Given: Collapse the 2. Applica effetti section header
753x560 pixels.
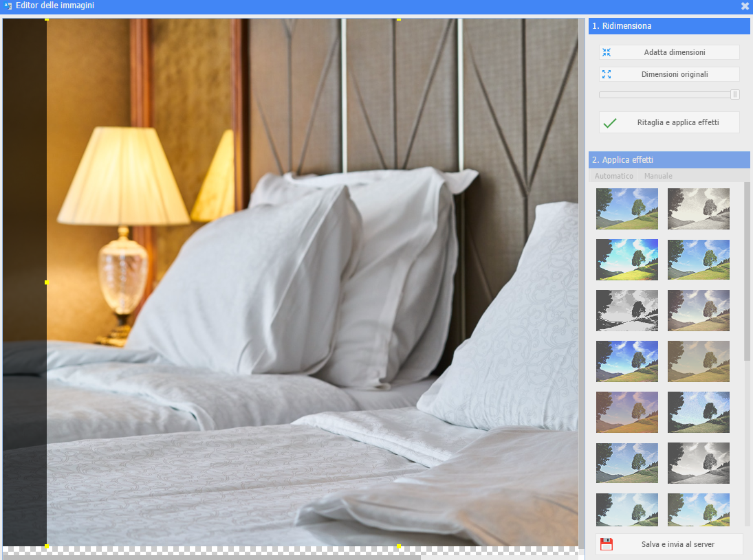Looking at the screenshot, I should tap(668, 159).
